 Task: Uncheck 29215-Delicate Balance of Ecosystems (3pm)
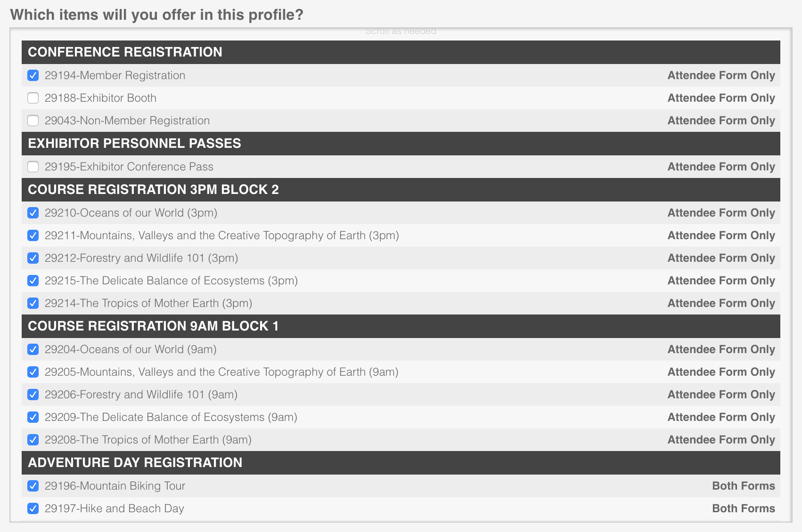[x=33, y=281]
